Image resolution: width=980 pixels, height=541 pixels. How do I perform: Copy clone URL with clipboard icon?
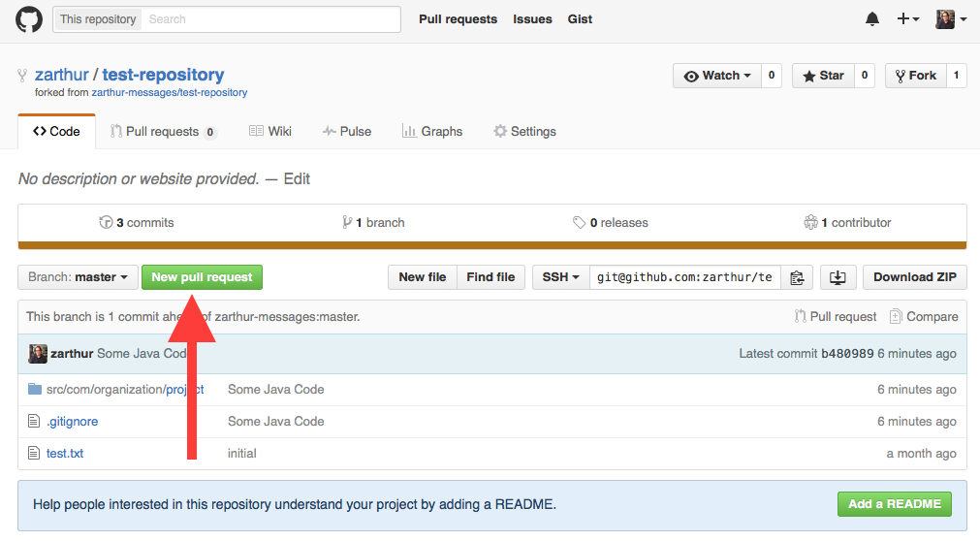(797, 277)
